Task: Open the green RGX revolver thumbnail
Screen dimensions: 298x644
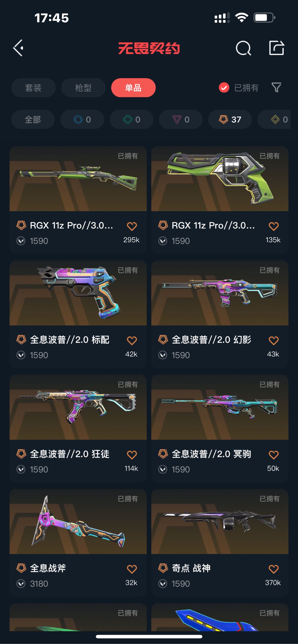Action: tap(220, 179)
